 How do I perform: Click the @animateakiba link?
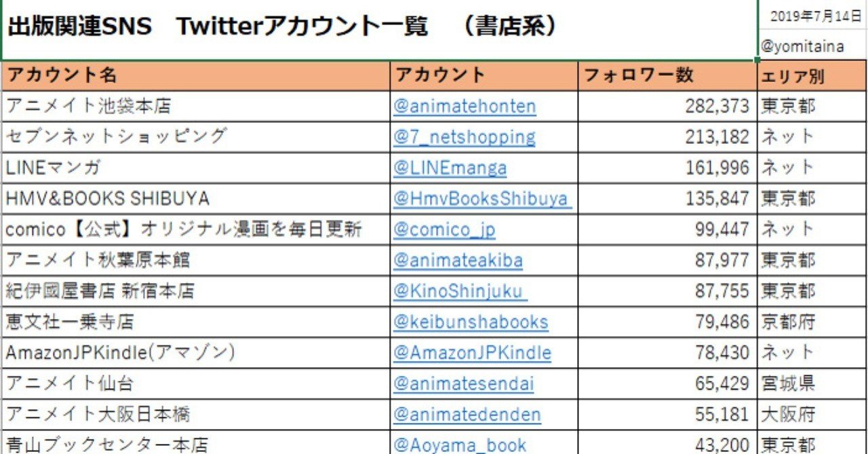point(458,260)
